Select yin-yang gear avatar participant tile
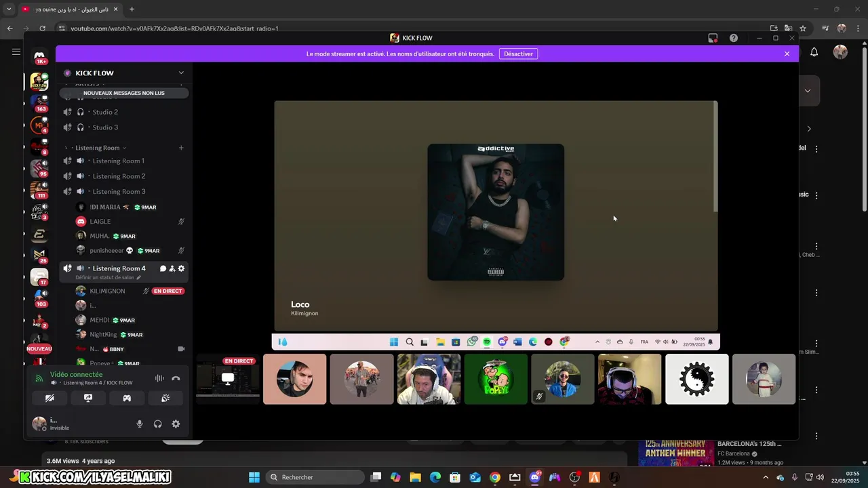868x488 pixels. pos(697,379)
